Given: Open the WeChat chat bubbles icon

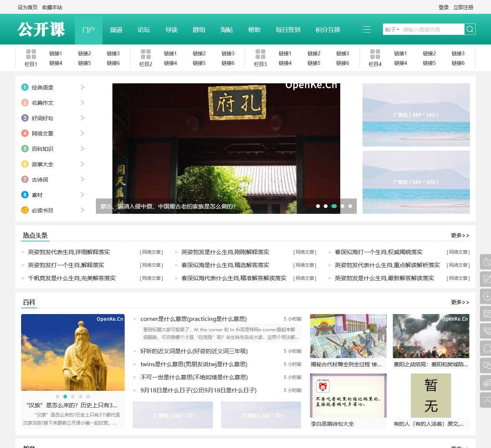Looking at the screenshot, I should click(x=485, y=366).
